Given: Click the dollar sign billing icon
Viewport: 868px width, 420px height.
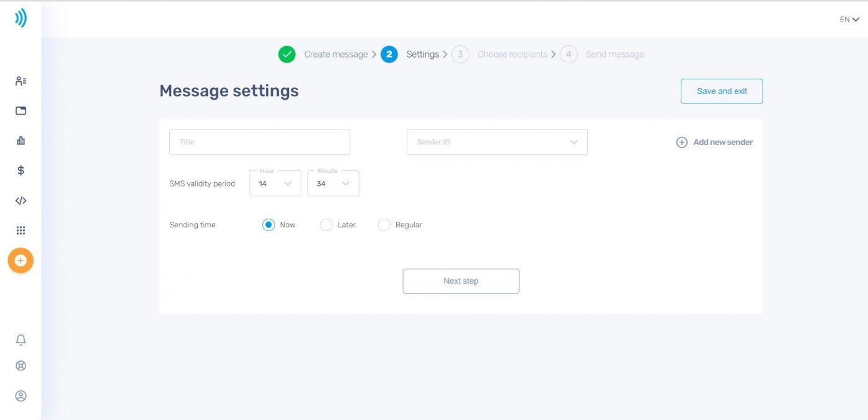Looking at the screenshot, I should click(20, 170).
